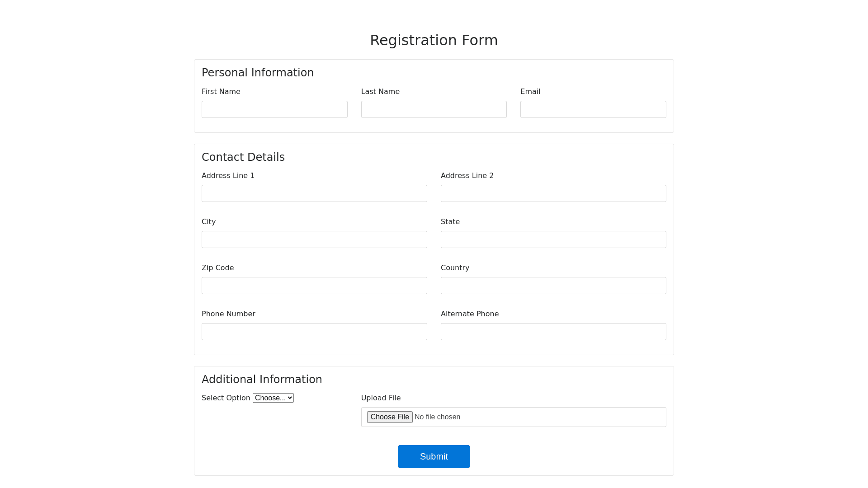The height and width of the screenshot is (488, 868).
Task: Click into the Email field
Action: pyautogui.click(x=593, y=109)
